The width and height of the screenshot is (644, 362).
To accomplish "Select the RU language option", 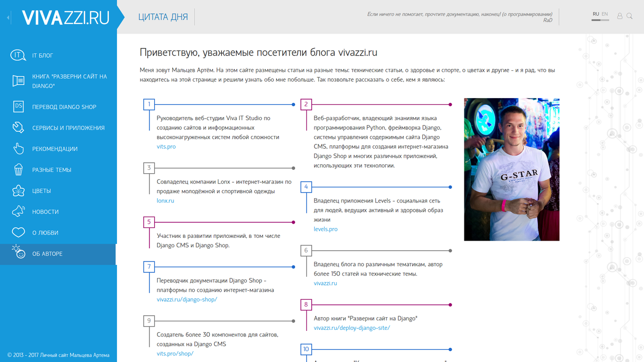I will [x=596, y=14].
